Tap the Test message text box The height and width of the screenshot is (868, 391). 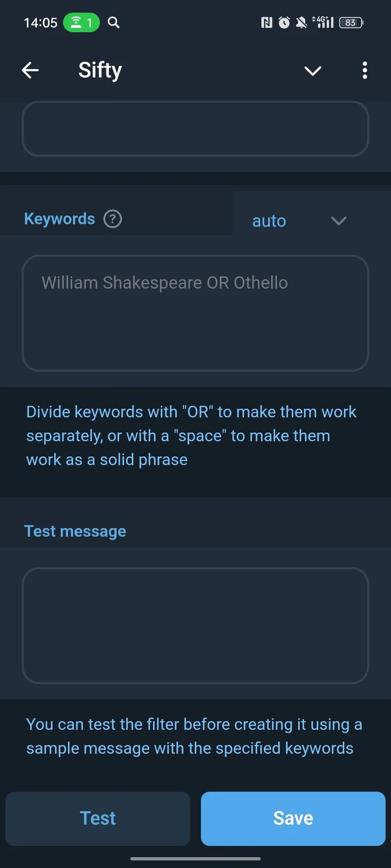tap(195, 625)
